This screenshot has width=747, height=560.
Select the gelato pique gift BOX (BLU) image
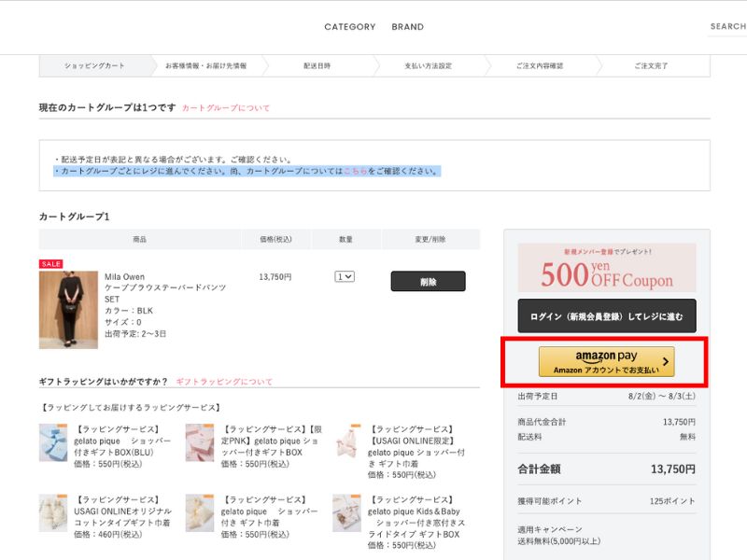[53, 442]
